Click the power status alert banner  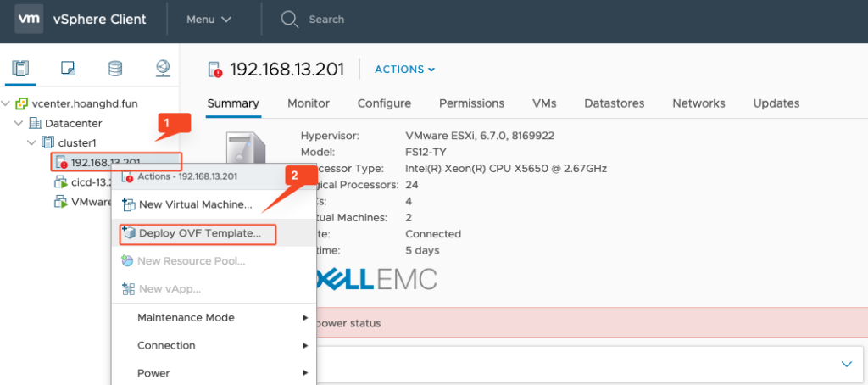(x=591, y=323)
